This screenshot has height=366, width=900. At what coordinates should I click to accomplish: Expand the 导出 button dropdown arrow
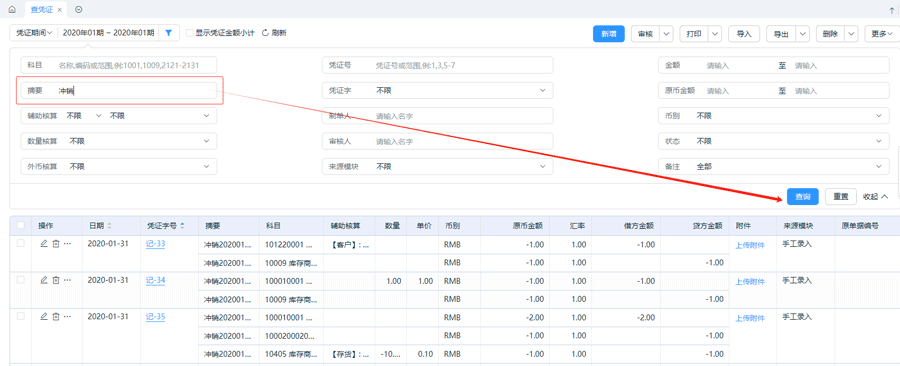(x=802, y=34)
